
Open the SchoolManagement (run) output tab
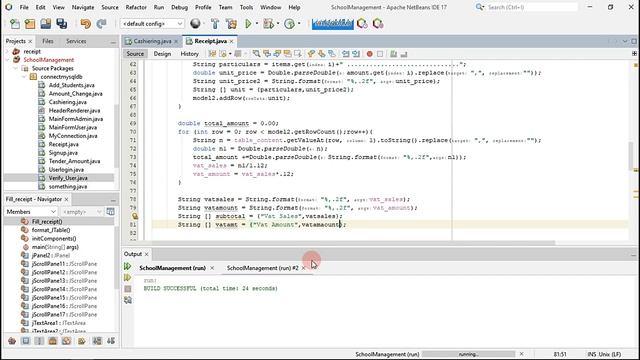[x=173, y=268]
